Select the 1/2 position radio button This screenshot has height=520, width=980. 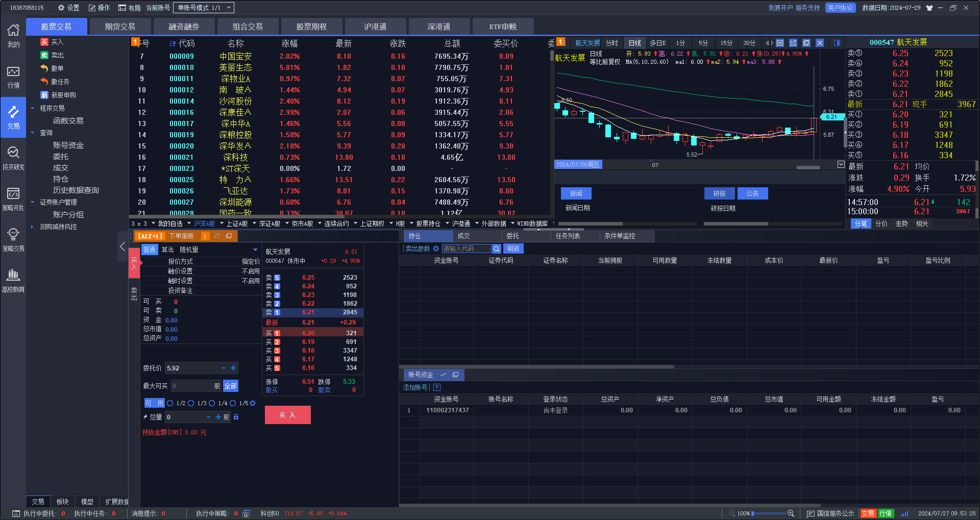coord(170,403)
